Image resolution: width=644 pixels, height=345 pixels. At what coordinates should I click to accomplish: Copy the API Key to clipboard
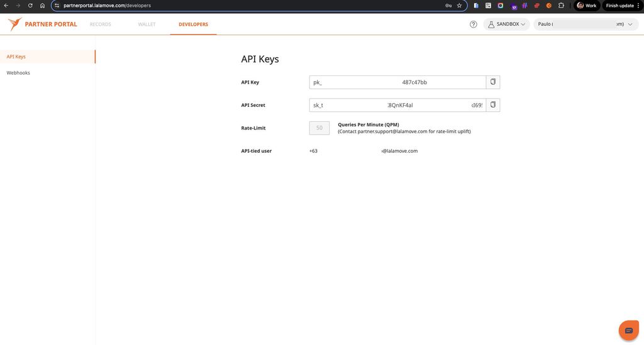point(493,82)
